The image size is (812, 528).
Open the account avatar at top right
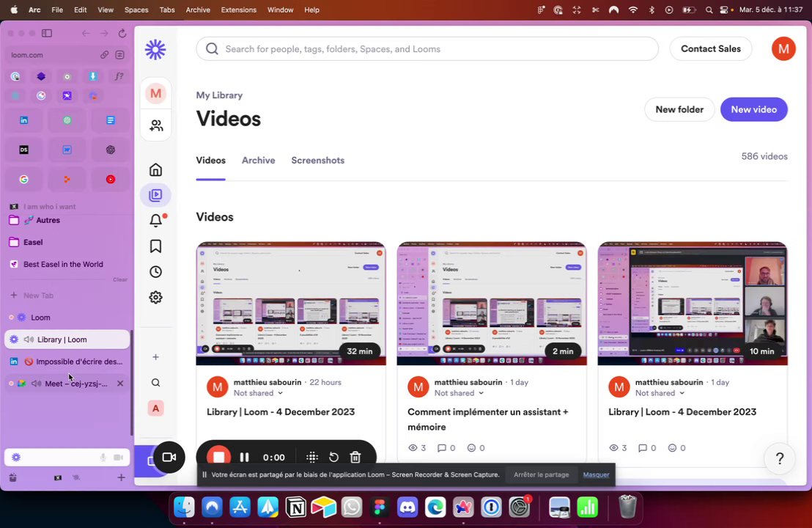pyautogui.click(x=783, y=48)
